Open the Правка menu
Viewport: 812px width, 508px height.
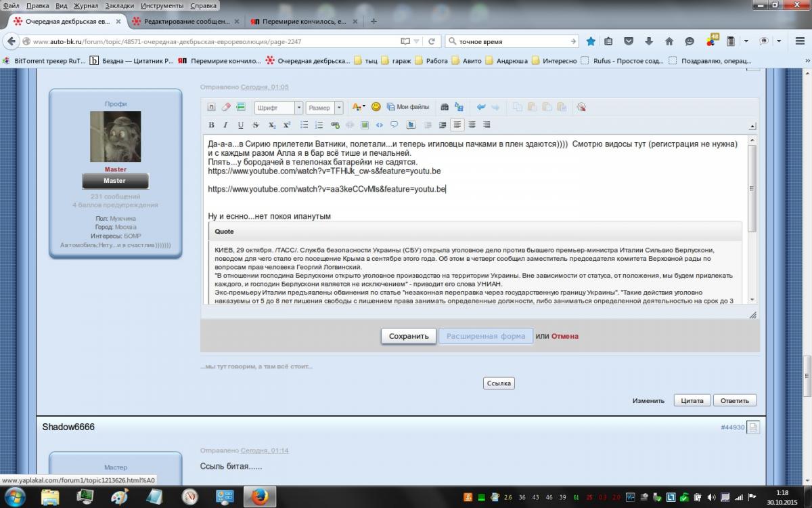pyautogui.click(x=38, y=5)
